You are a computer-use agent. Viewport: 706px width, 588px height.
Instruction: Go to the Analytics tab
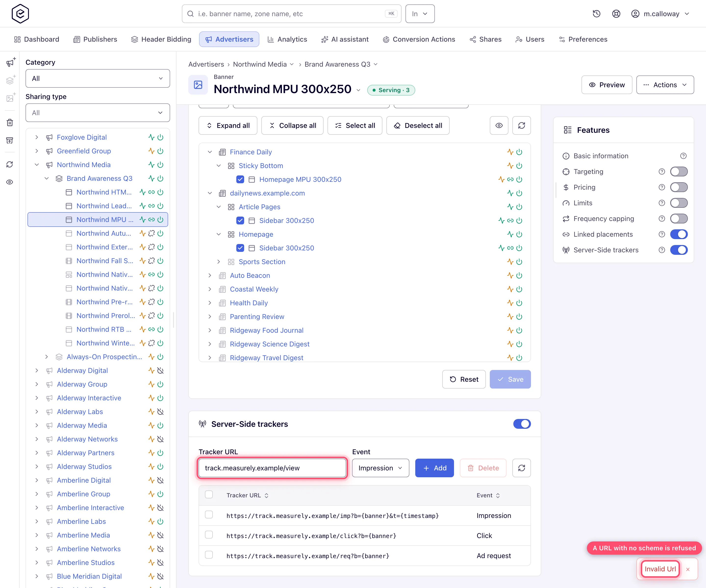point(287,39)
